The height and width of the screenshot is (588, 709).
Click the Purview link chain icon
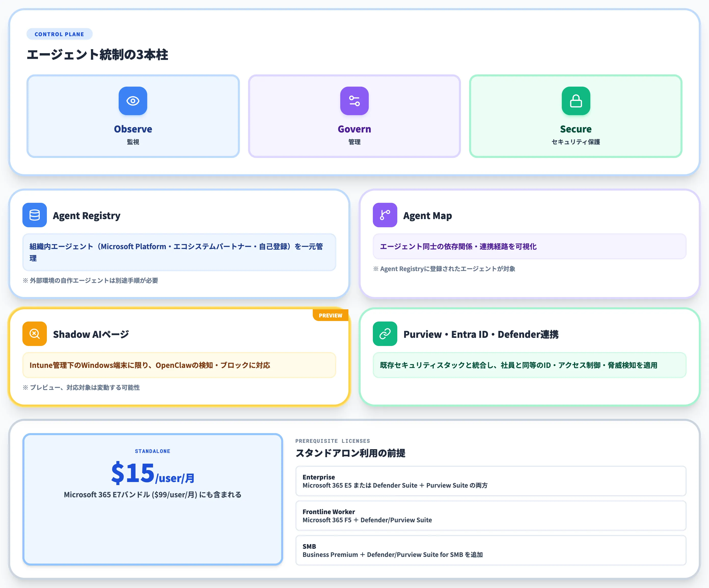385,334
